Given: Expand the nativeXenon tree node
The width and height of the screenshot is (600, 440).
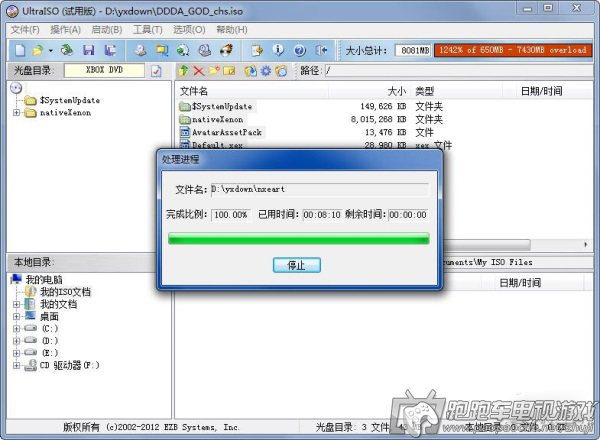Looking at the screenshot, I should tap(16, 113).
